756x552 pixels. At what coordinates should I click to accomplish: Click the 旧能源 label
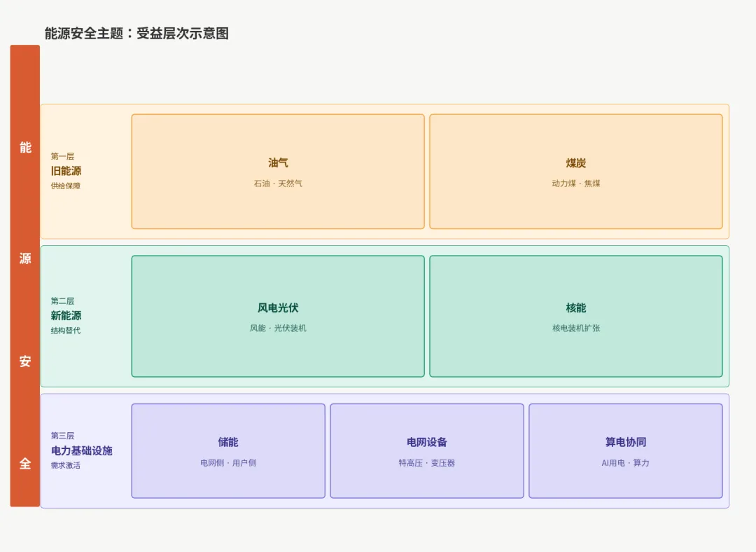click(x=66, y=171)
